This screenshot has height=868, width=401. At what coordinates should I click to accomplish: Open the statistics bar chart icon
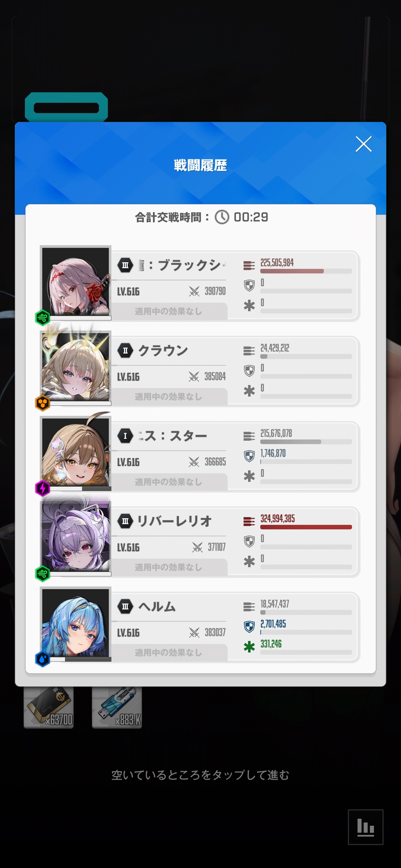[x=365, y=827]
